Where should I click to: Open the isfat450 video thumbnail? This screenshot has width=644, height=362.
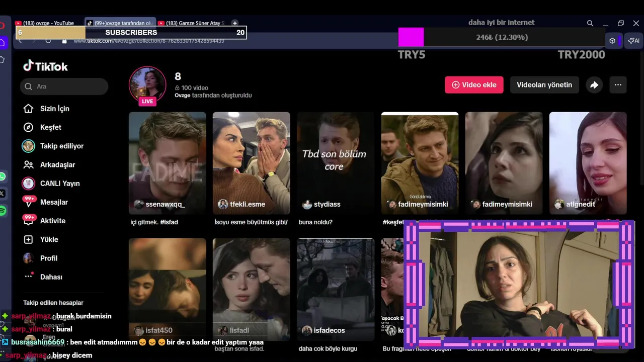point(168,289)
